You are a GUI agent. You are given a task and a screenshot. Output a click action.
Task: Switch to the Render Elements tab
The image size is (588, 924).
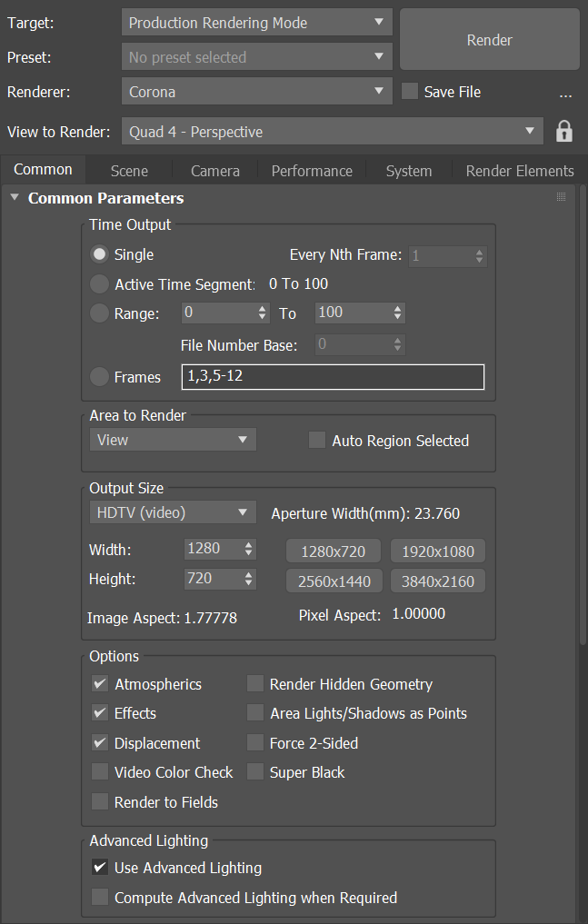pos(519,171)
